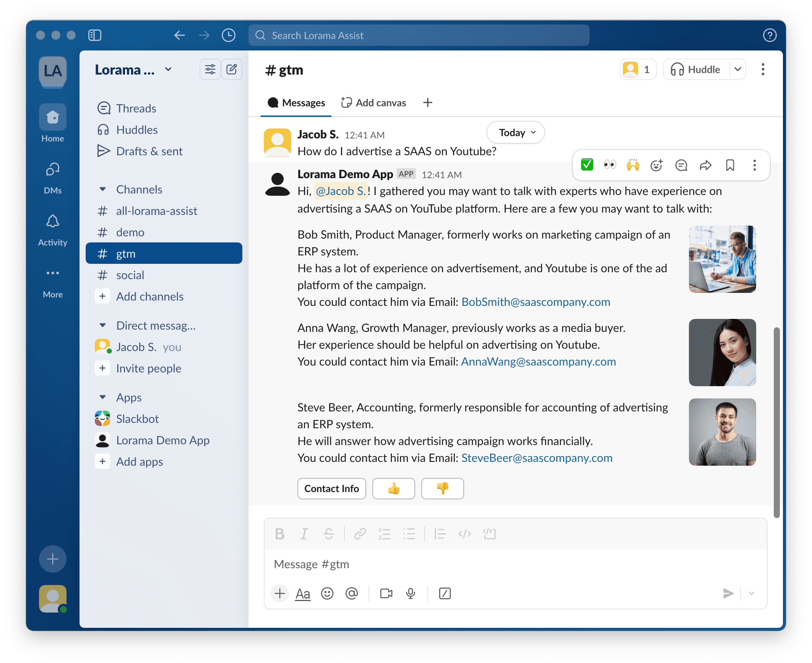Viewport: 812px width, 663px height.
Task: Open the Today date dropdown
Action: tap(515, 133)
